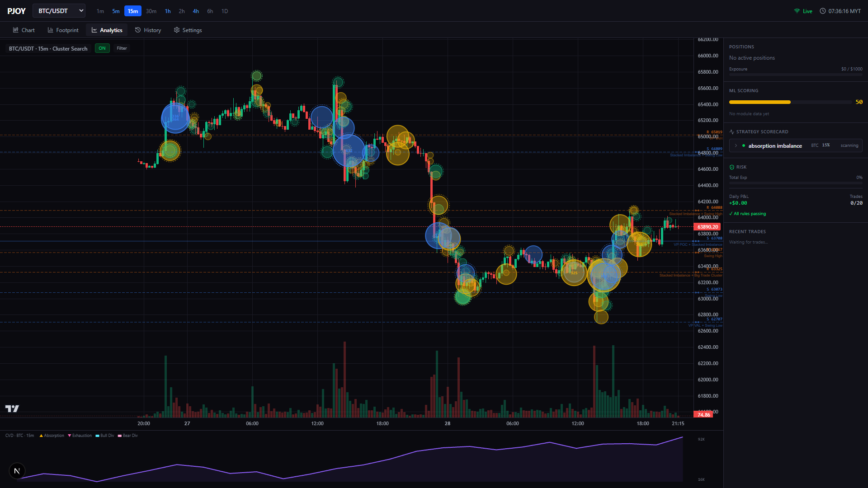
Task: Open the Settings tab
Action: [188, 30]
